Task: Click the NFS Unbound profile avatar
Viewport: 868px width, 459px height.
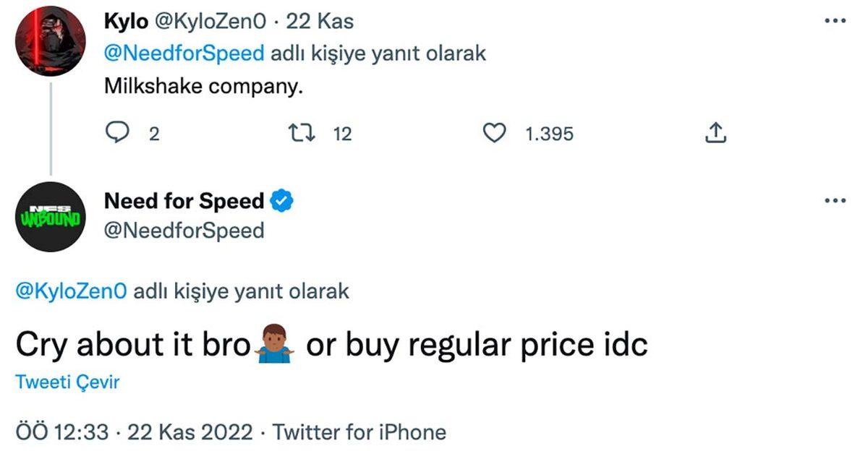Action: pos(49,217)
